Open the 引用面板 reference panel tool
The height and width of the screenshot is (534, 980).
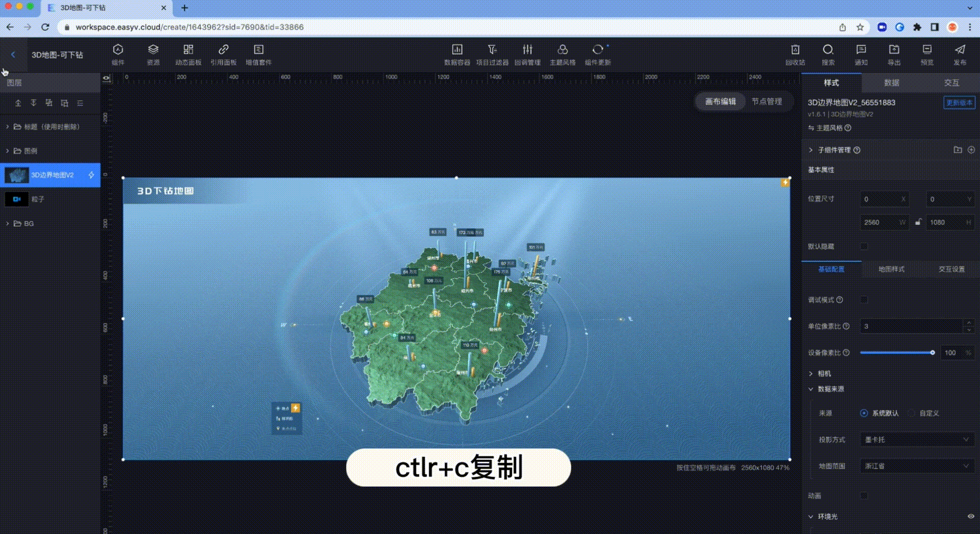(224, 54)
